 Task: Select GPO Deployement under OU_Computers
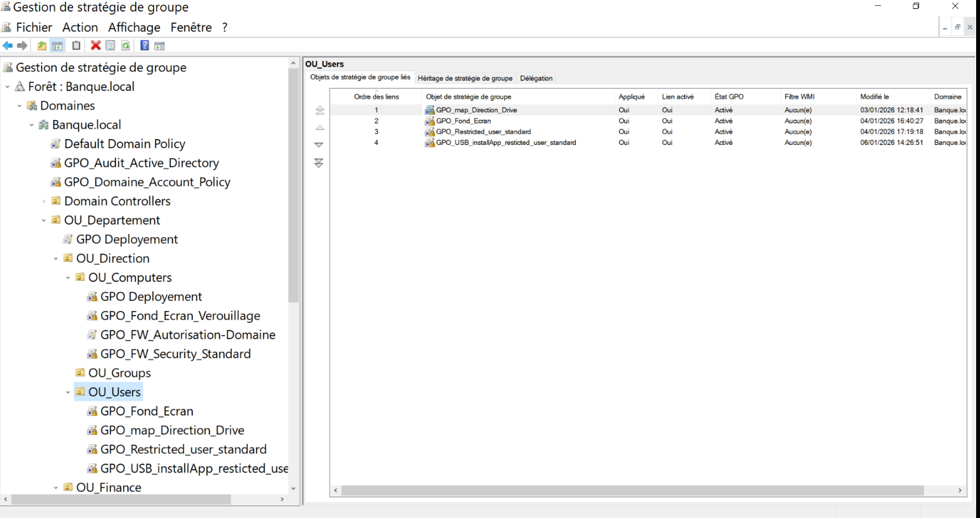151,297
